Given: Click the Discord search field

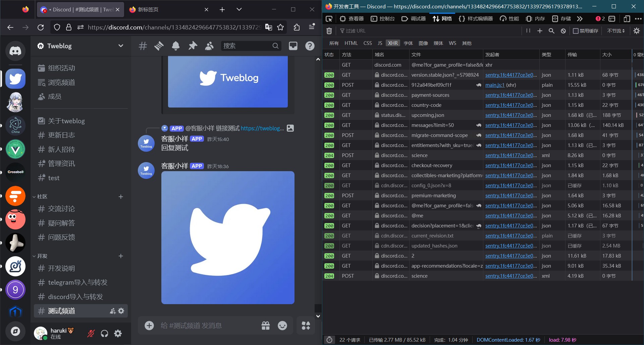Looking at the screenshot, I should tap(247, 46).
